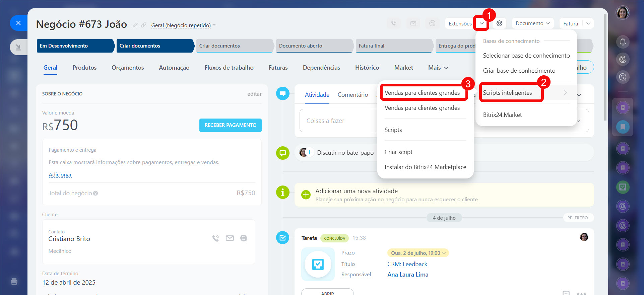Select the Atividade tab
Screen dimensions: 644x295
point(317,95)
